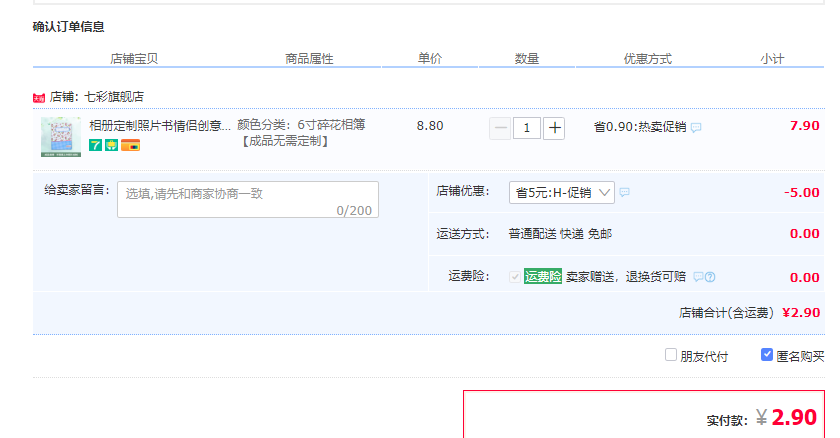This screenshot has width=840, height=438.
Task: Enable the 朋友代付 checkbox
Action: pyautogui.click(x=671, y=354)
